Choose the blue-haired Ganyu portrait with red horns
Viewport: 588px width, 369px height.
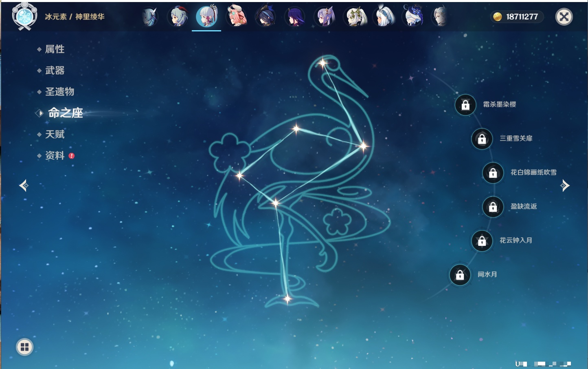(178, 16)
